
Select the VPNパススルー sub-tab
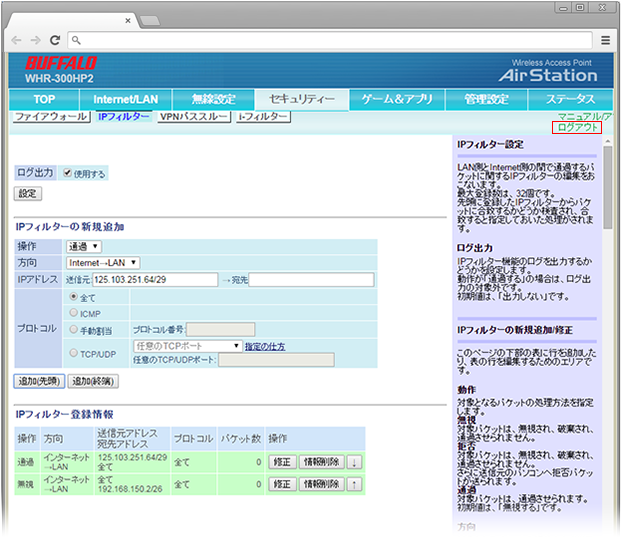194,117
